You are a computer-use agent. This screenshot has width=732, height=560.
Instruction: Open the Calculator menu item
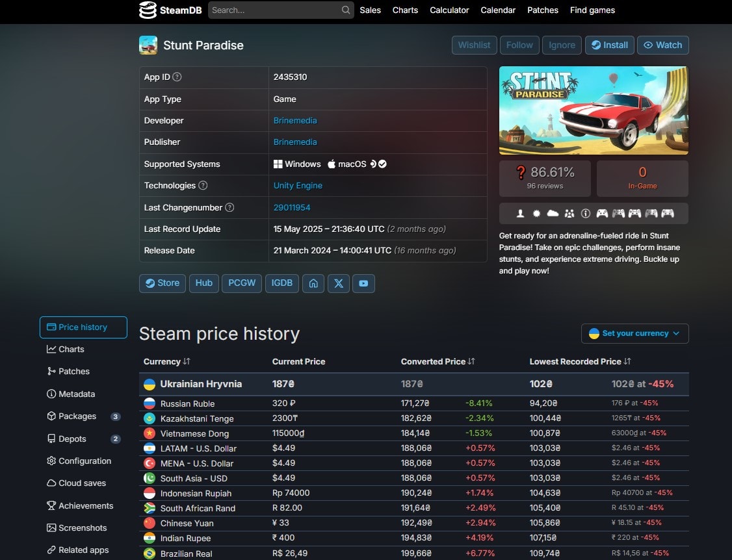[449, 10]
